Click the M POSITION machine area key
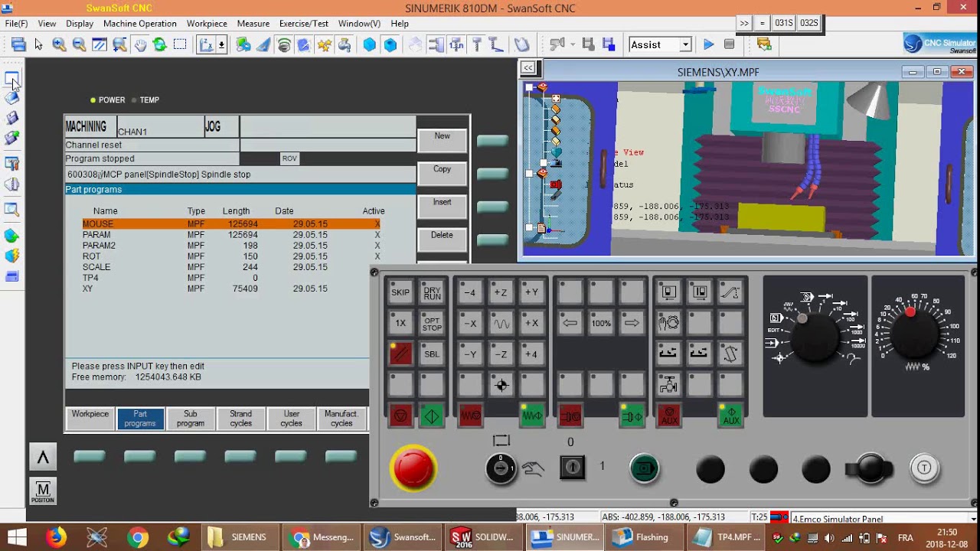 pyautogui.click(x=43, y=491)
